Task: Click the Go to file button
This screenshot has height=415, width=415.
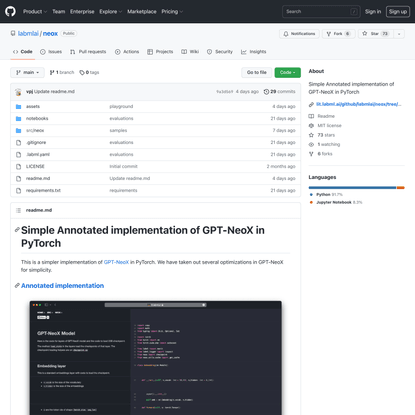Action: pyautogui.click(x=257, y=72)
